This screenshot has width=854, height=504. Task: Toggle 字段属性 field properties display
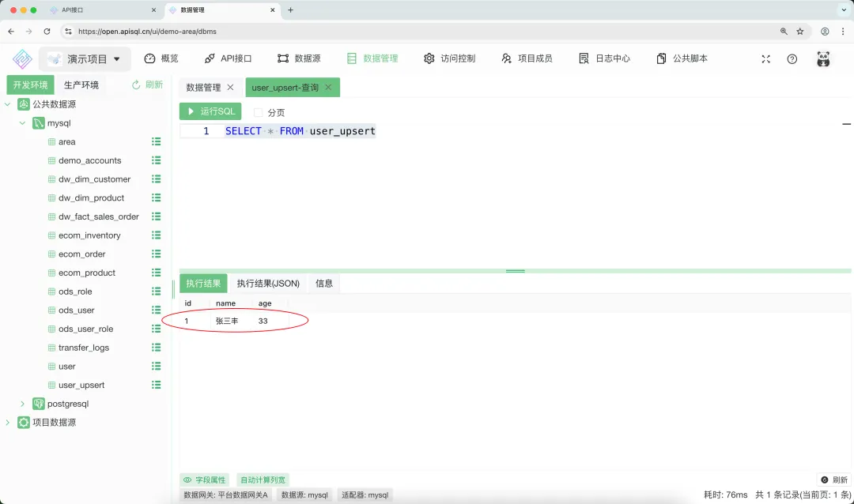point(204,480)
